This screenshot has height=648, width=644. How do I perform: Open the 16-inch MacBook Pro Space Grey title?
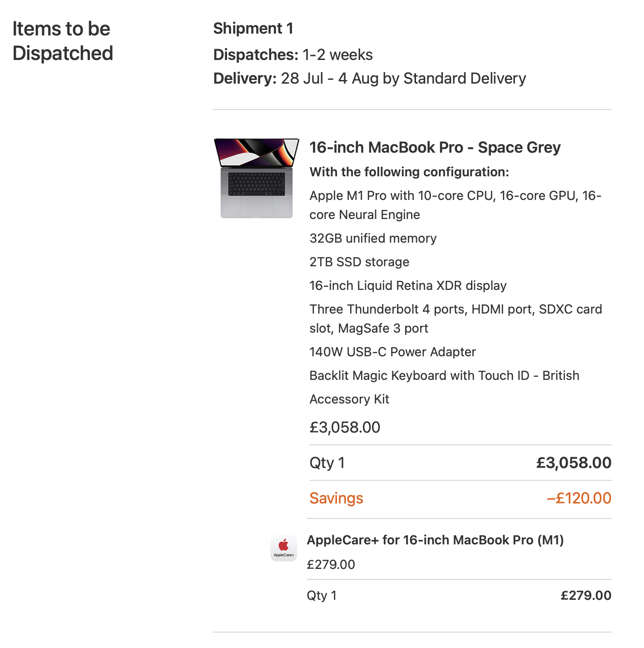(x=435, y=148)
